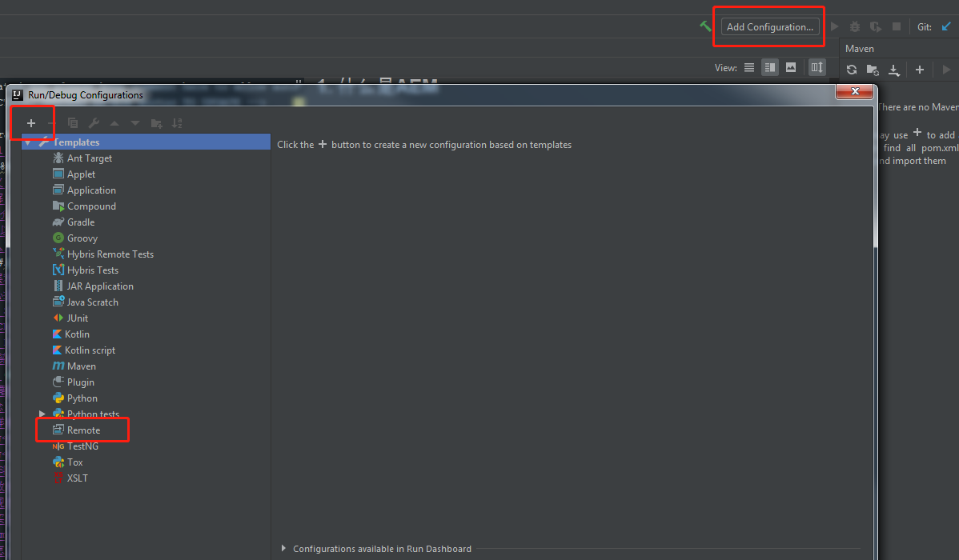Toggle the column resize option beside View icons
This screenshot has width=959, height=560.
coord(817,67)
